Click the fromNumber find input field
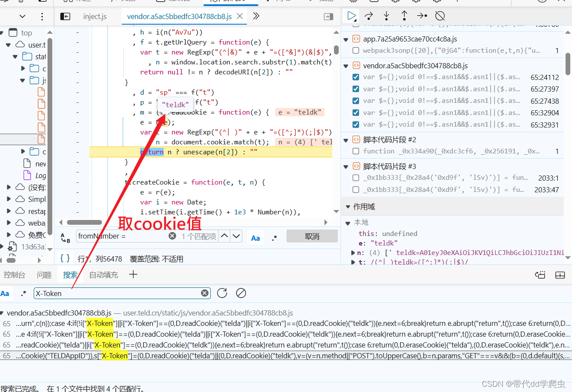572x392 pixels. click(x=122, y=236)
